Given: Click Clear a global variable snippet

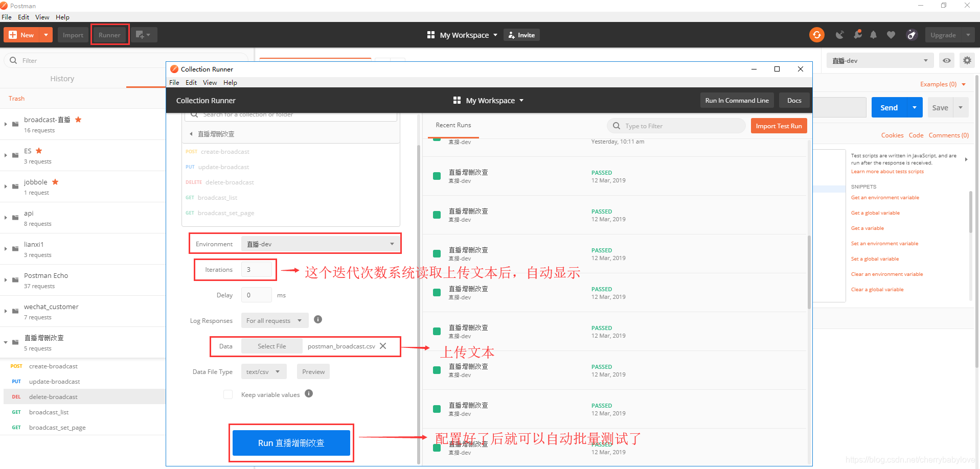Looking at the screenshot, I should 877,289.
